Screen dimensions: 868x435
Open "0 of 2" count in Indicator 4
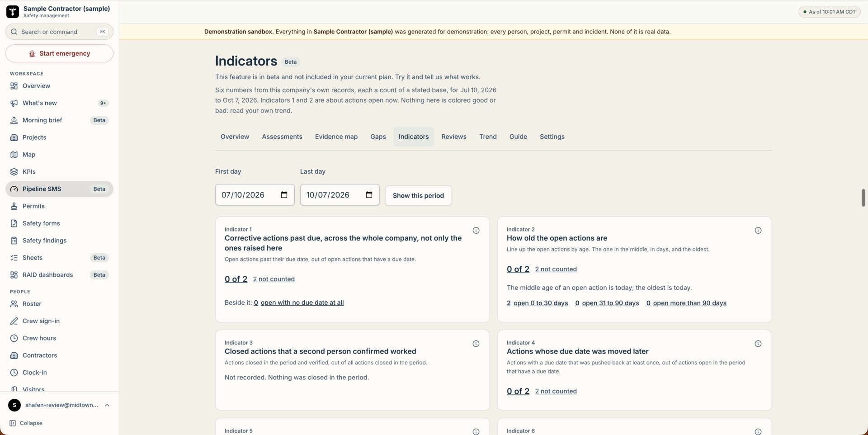[518, 391]
